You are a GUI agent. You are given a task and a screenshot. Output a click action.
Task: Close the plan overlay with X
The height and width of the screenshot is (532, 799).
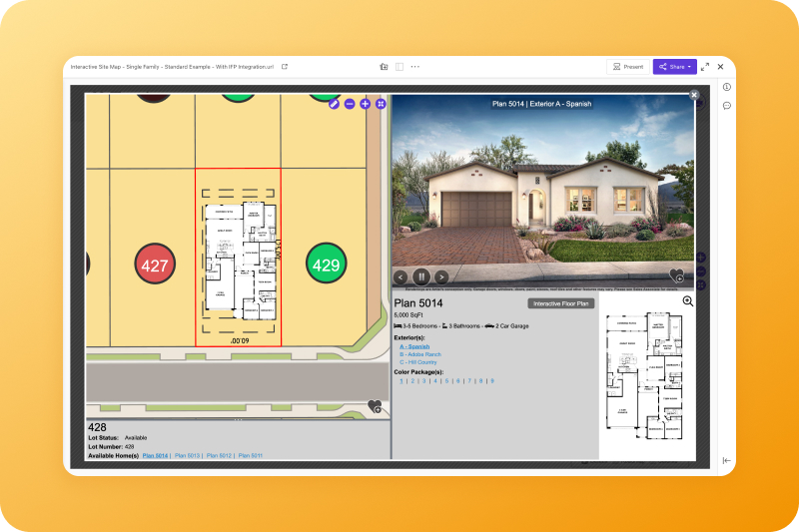coord(694,95)
